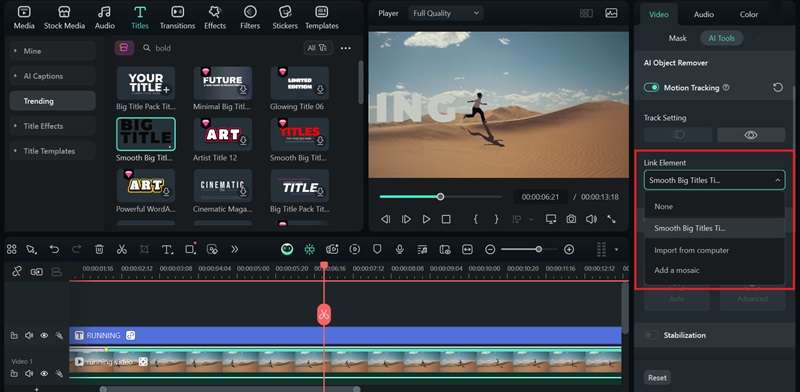
Task: Select the Big Title Pack thumbnail 'YOUR TITLE'
Action: 146,83
